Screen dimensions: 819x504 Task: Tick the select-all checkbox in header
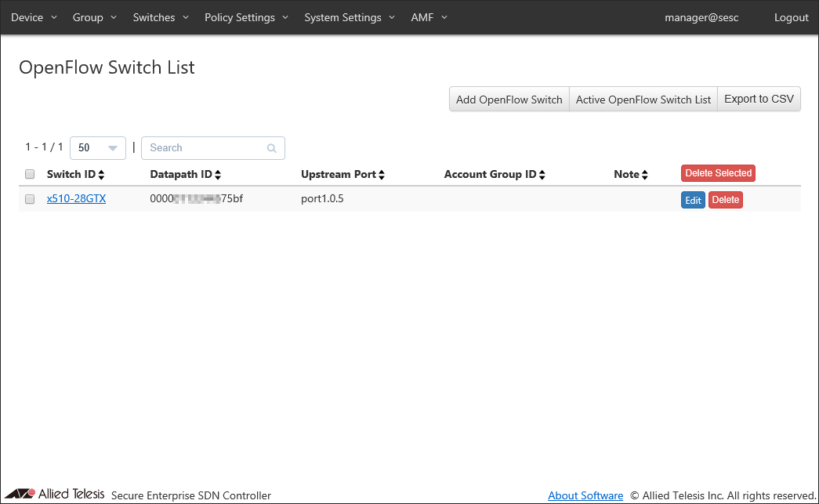[x=30, y=174]
